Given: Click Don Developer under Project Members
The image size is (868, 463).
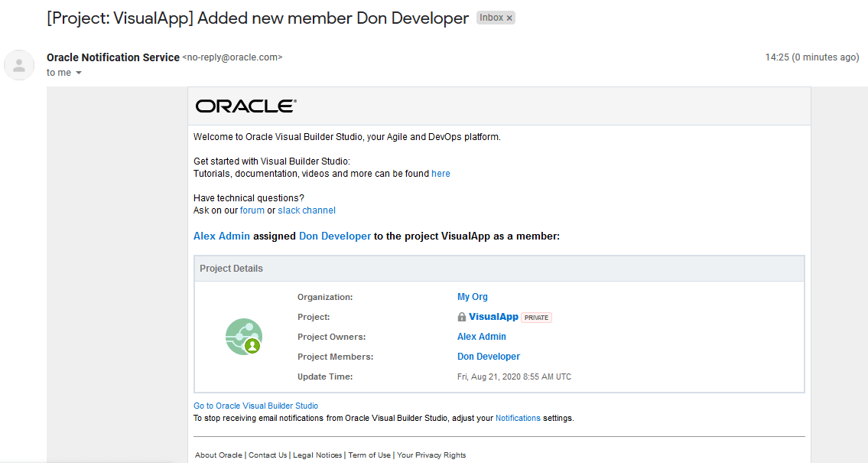Looking at the screenshot, I should tap(489, 357).
